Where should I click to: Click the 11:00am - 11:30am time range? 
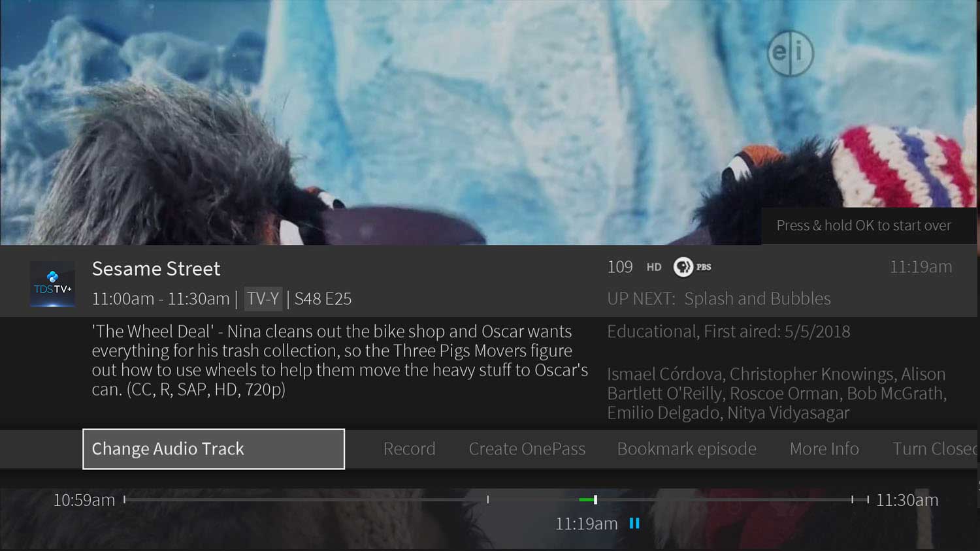point(161,299)
